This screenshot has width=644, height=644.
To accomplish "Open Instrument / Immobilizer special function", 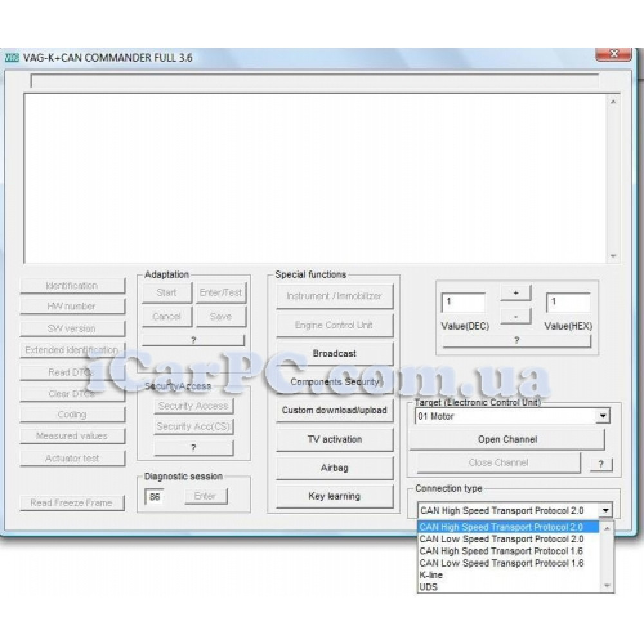I will (334, 296).
